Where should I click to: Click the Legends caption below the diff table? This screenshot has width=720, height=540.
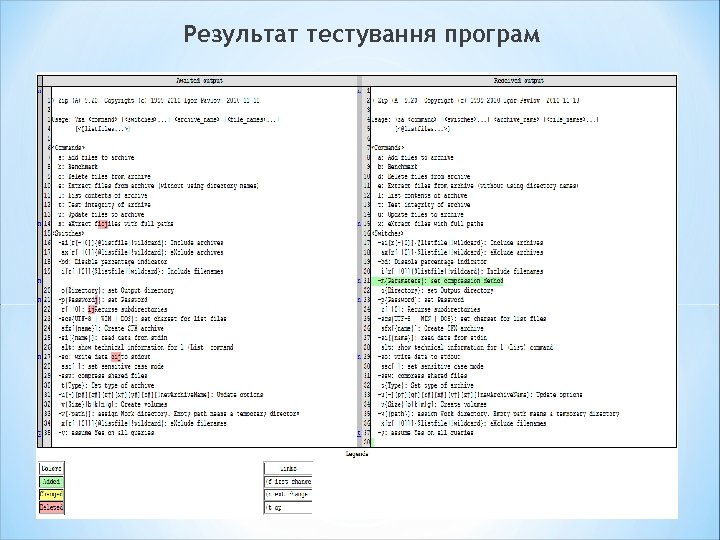pyautogui.click(x=357, y=454)
